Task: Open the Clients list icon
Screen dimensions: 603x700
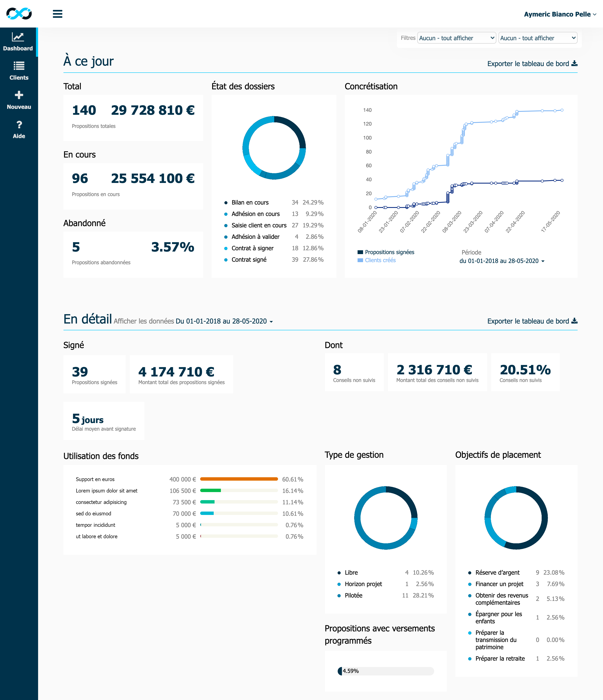Action: pyautogui.click(x=19, y=66)
